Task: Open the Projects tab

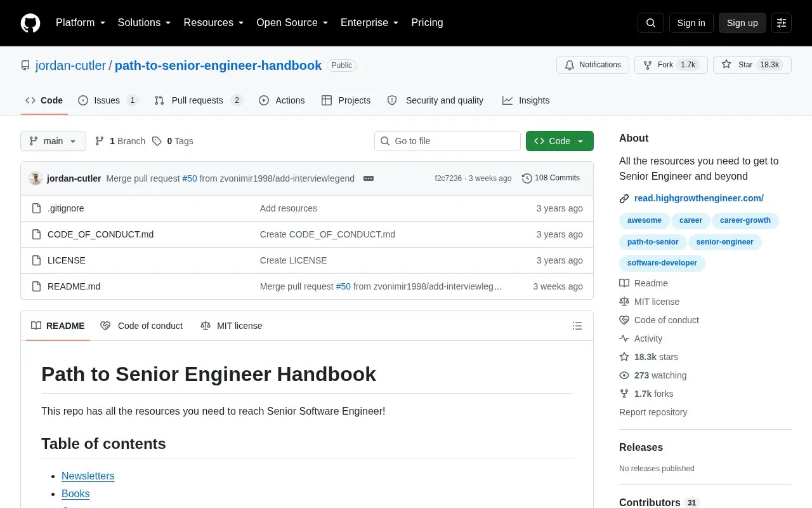Action: coord(346,100)
